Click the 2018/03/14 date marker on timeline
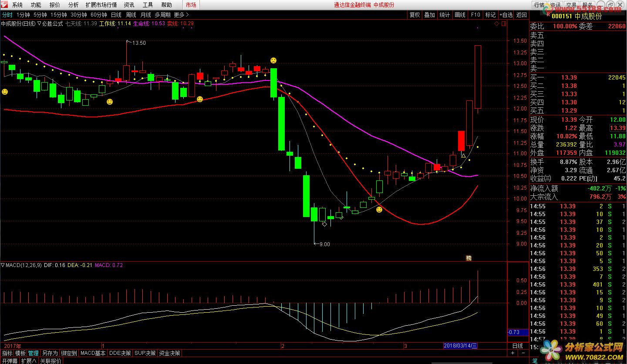The width and height of the screenshot is (627, 364). (x=460, y=346)
